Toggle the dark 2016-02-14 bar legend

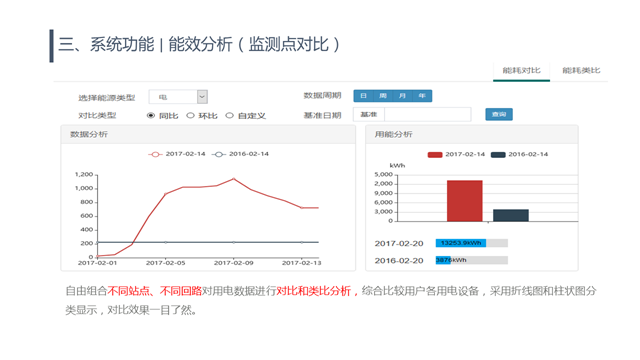519,154
